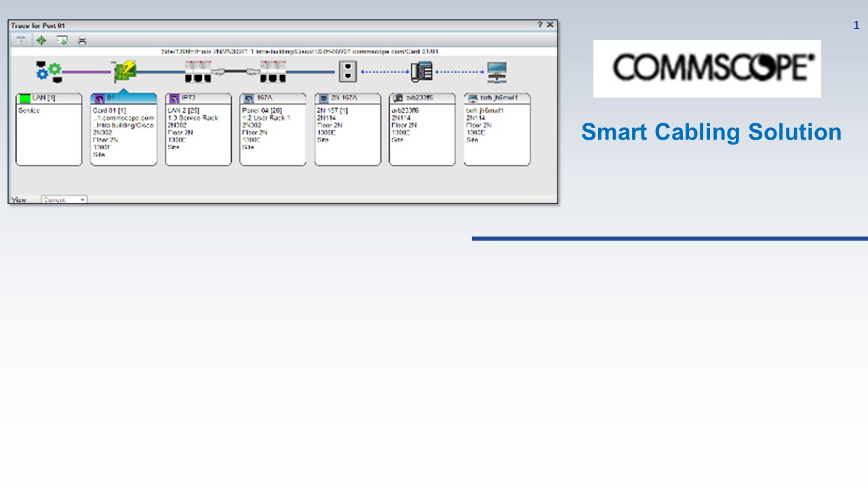The width and height of the screenshot is (868, 488).
Task: Select the LAN service gears icon
Action: click(49, 71)
